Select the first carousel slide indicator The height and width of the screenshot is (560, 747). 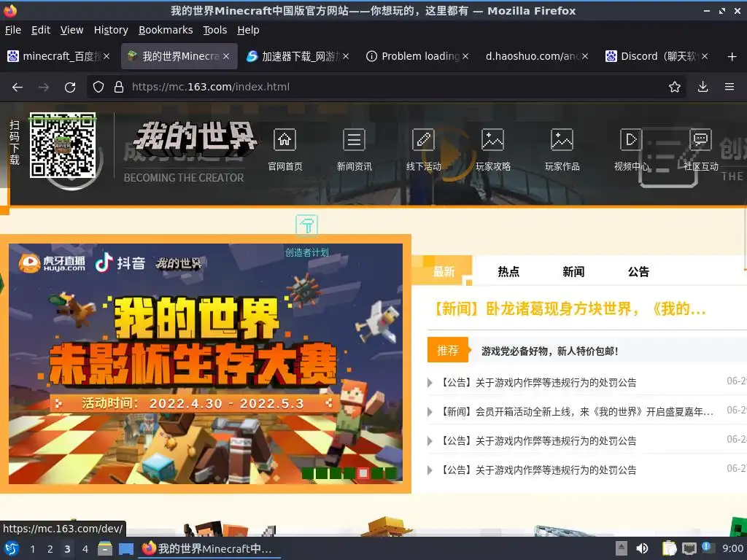tap(308, 472)
